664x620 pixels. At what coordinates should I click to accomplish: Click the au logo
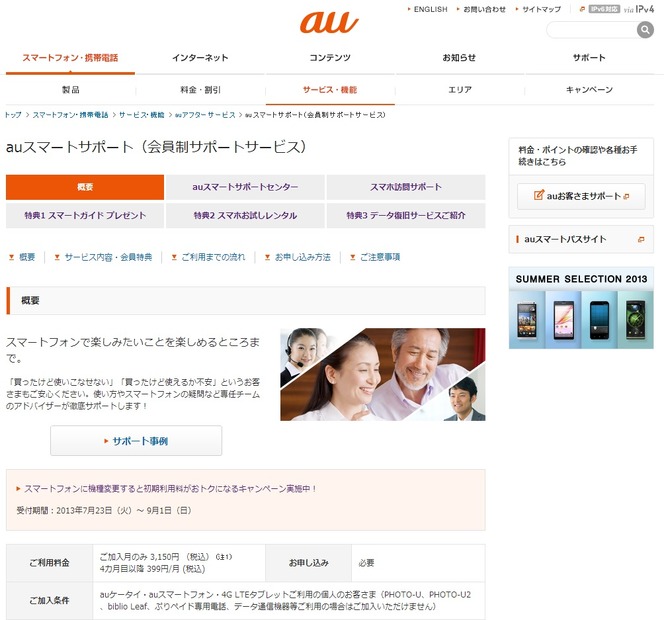tap(329, 22)
